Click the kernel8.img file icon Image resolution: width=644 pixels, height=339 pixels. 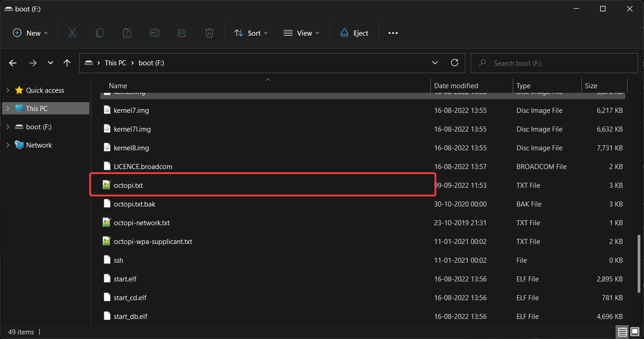(x=107, y=148)
